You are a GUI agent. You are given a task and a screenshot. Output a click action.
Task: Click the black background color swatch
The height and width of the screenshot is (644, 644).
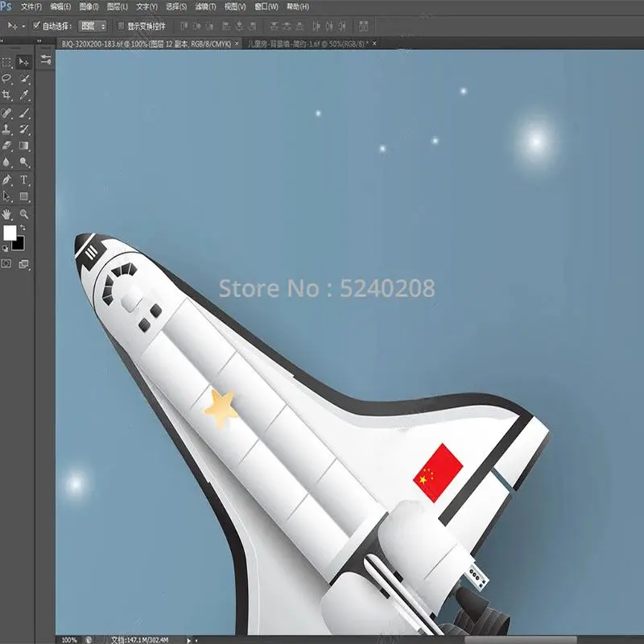coord(19,246)
